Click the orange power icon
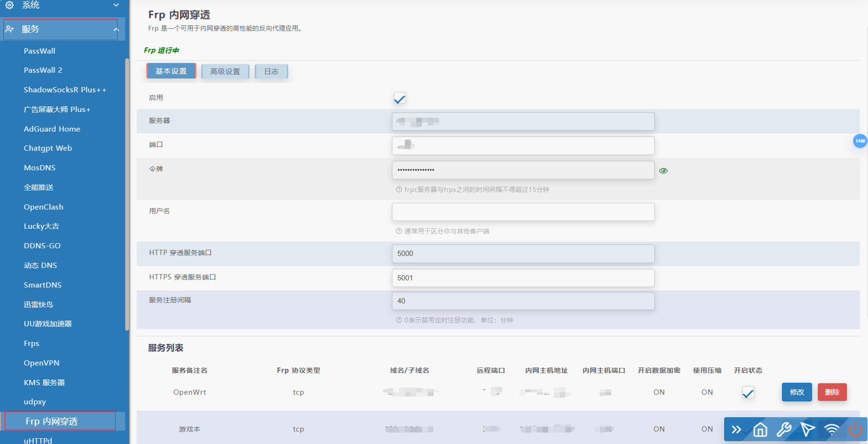The height and width of the screenshot is (444, 868). [x=856, y=430]
